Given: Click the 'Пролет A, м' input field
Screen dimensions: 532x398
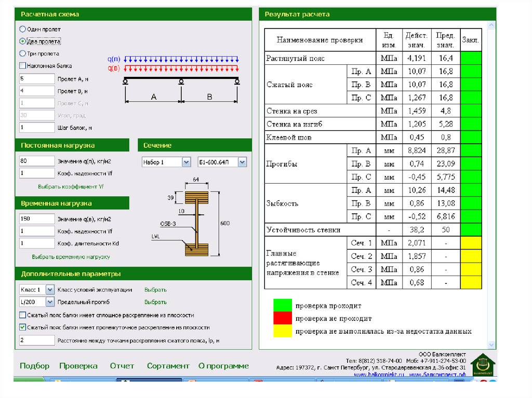Looking at the screenshot, I should 37,79.
